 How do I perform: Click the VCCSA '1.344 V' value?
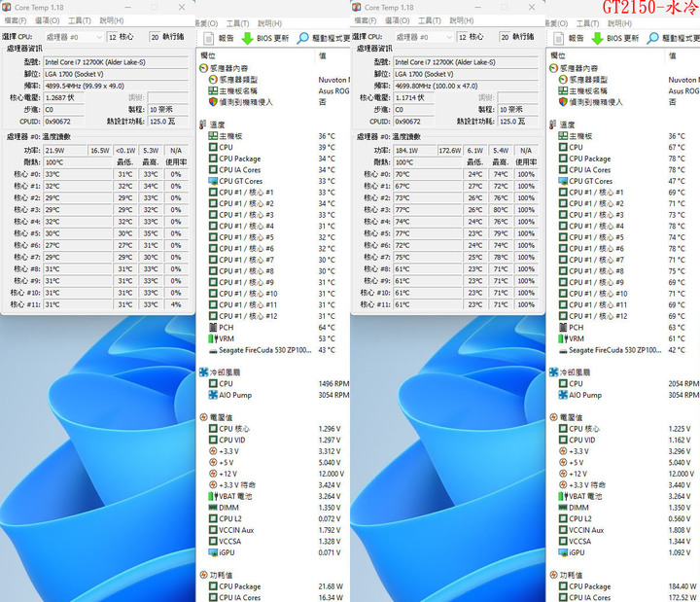680,542
